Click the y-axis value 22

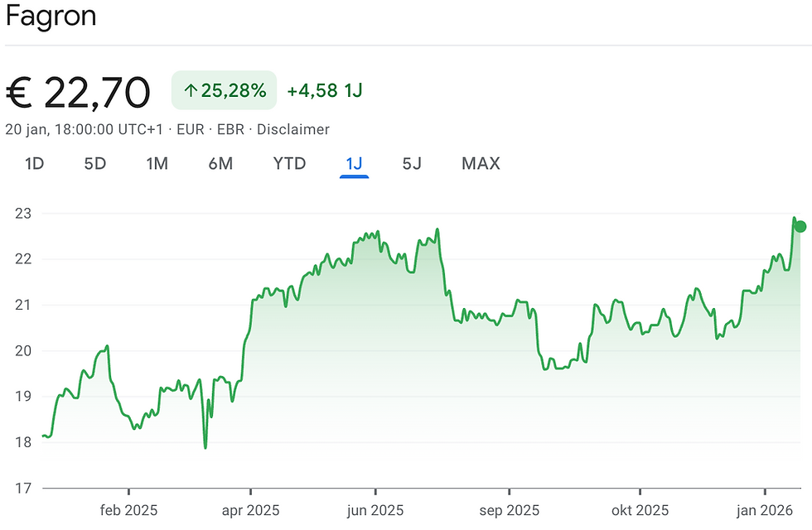coord(23,258)
